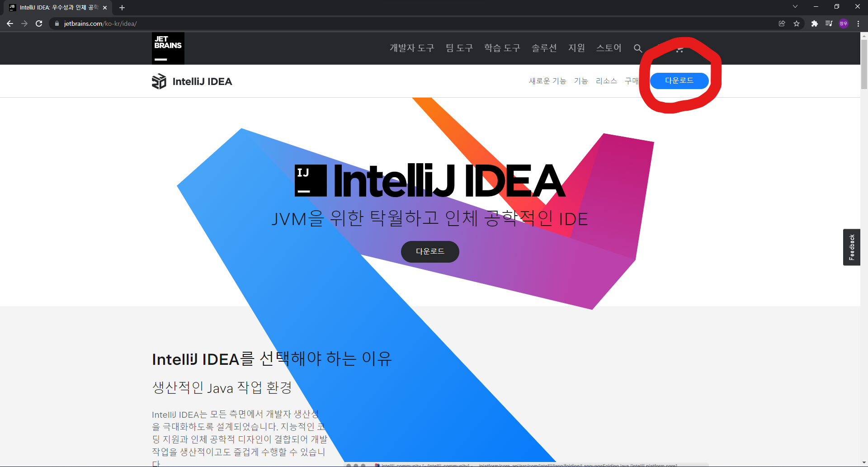Image resolution: width=868 pixels, height=467 pixels.
Task: Reload the page with the refresh icon
Action: (x=39, y=24)
